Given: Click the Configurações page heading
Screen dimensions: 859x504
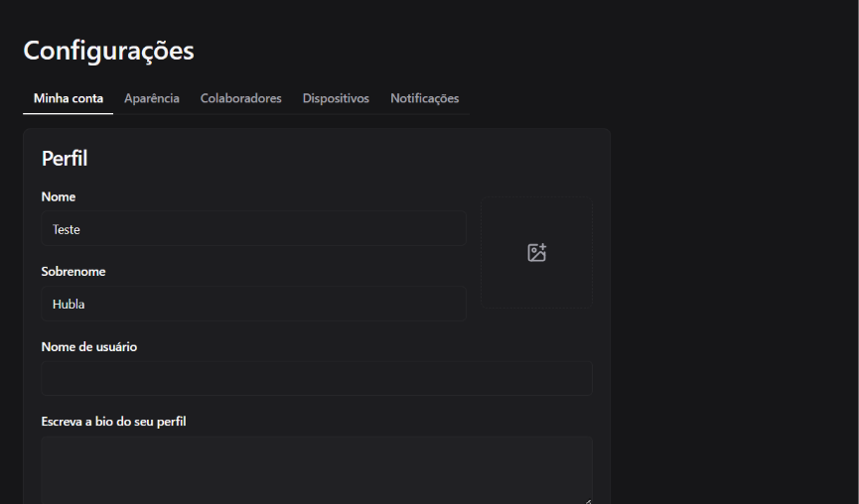Looking at the screenshot, I should (x=108, y=51).
